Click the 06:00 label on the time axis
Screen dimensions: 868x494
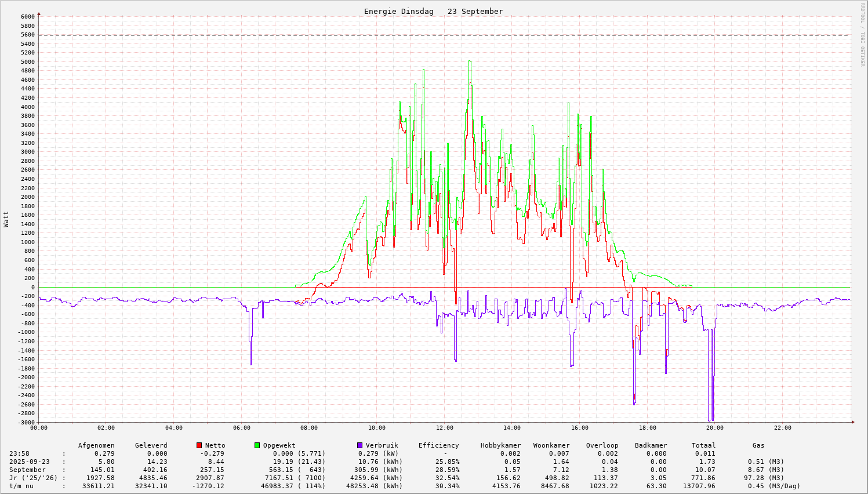pos(242,428)
